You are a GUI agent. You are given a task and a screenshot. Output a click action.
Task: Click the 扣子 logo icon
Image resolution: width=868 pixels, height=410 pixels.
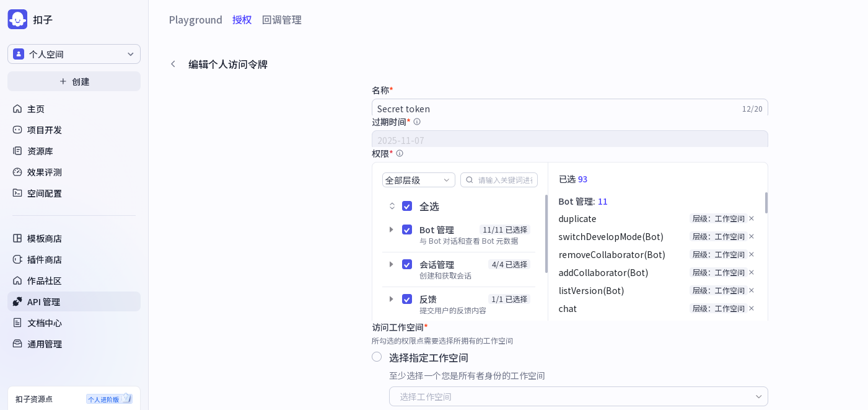point(17,19)
